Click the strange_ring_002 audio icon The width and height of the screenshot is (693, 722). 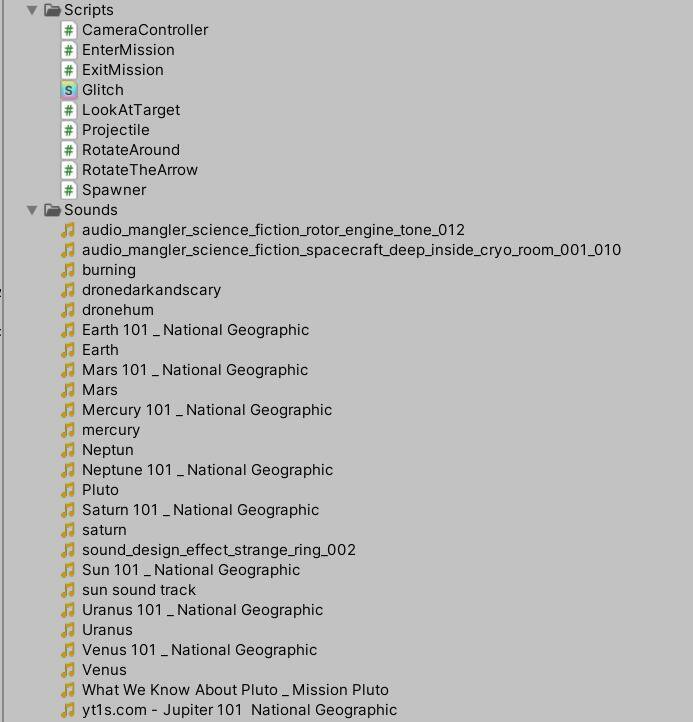(68, 550)
